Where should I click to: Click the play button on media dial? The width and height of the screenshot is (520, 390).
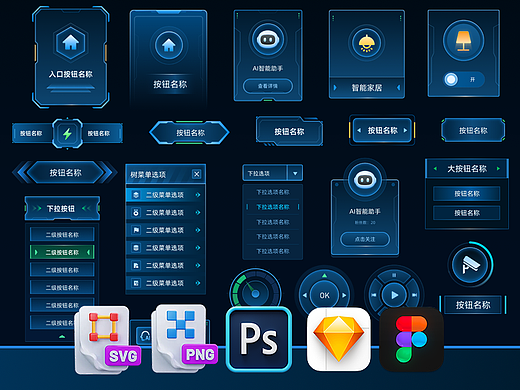tap(394, 295)
